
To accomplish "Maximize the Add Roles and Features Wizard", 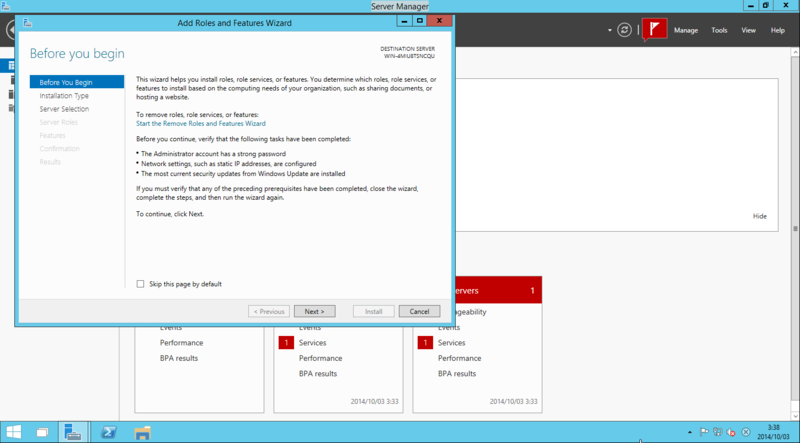I will point(420,21).
